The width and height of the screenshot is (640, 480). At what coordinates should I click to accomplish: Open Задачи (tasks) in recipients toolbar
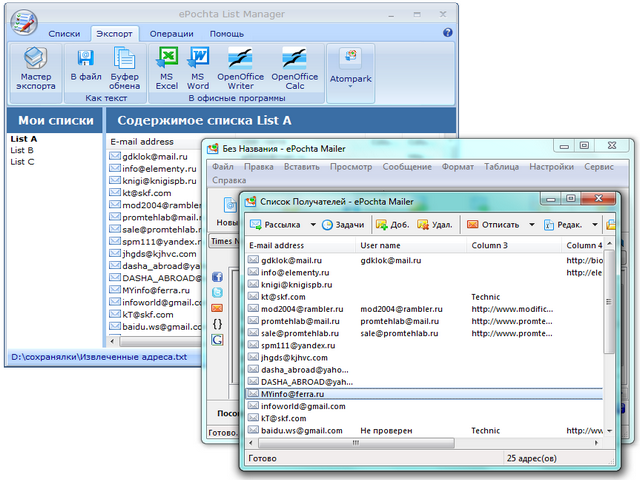point(343,224)
